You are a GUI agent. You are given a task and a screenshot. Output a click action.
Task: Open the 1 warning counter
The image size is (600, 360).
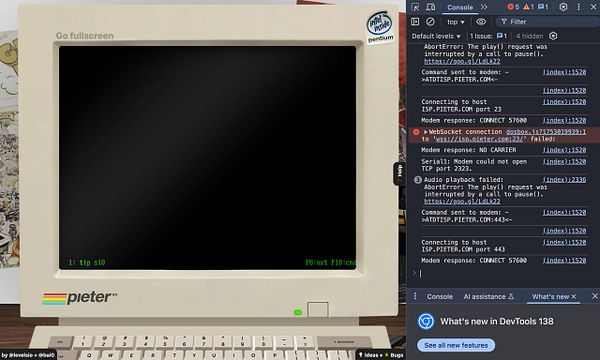tap(528, 7)
